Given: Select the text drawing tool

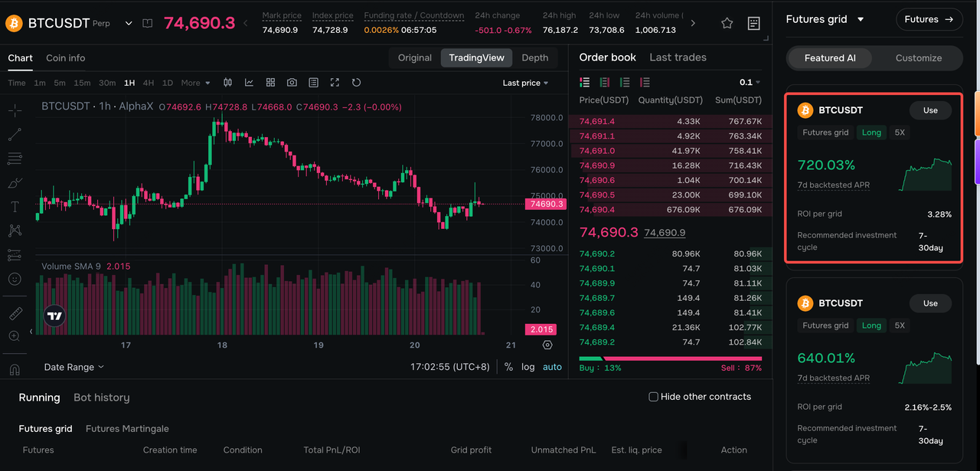Looking at the screenshot, I should coord(15,207).
